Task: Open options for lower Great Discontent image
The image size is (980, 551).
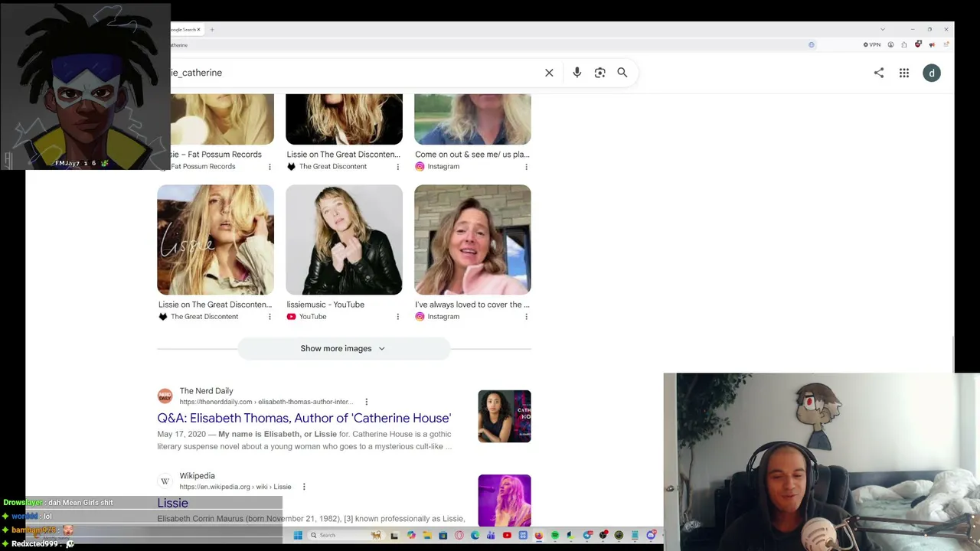Action: [269, 316]
